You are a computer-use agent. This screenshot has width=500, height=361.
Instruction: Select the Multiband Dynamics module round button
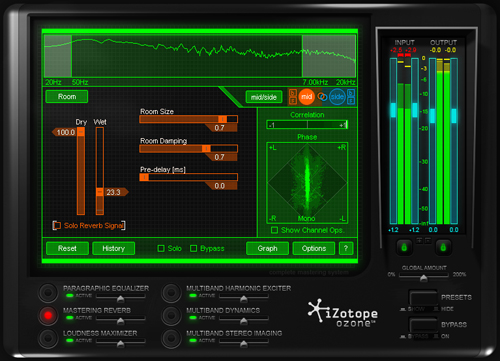pyautogui.click(x=171, y=315)
